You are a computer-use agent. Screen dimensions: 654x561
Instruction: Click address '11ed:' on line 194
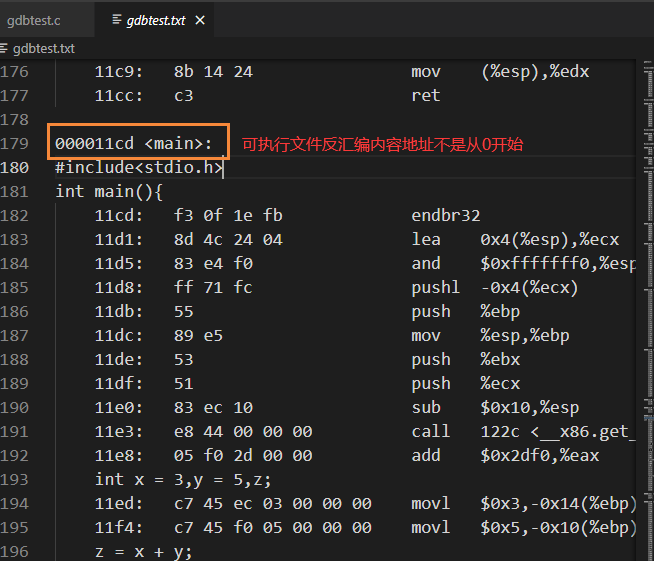pyautogui.click(x=119, y=503)
